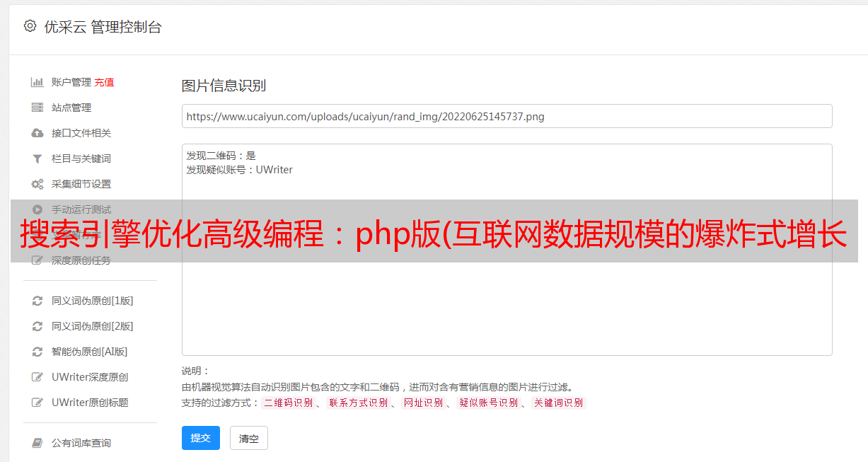Click the gear icon beside 优采云 管理控制台
868x462 pixels.
pos(30,26)
